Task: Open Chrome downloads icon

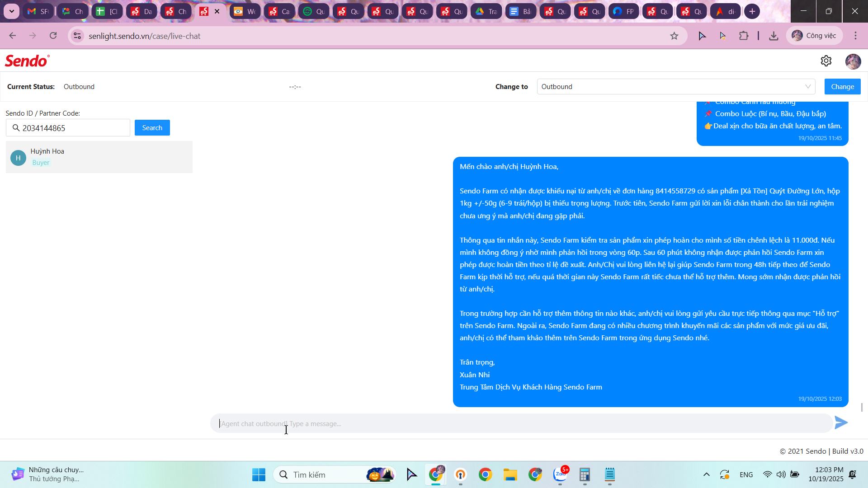Action: coord(774,36)
